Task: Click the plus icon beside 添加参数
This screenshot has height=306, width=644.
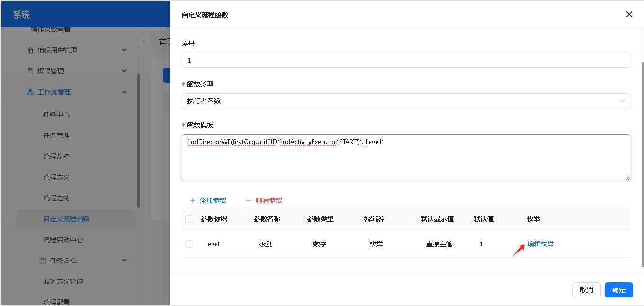Action: (193, 200)
